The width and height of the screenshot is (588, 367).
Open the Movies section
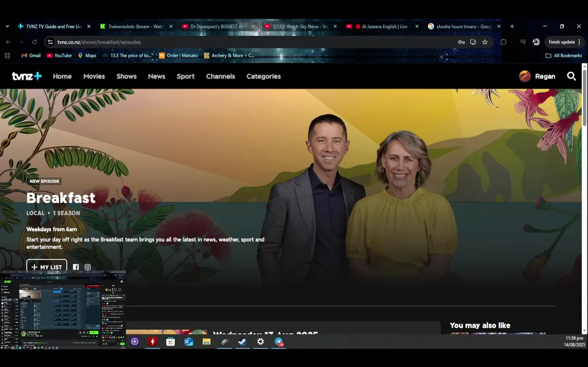coord(94,76)
